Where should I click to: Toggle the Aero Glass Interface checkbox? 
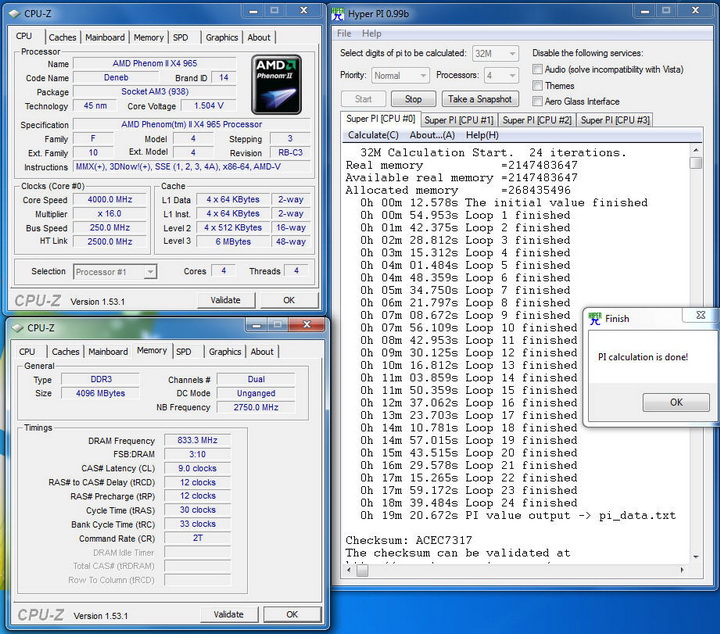tap(537, 101)
